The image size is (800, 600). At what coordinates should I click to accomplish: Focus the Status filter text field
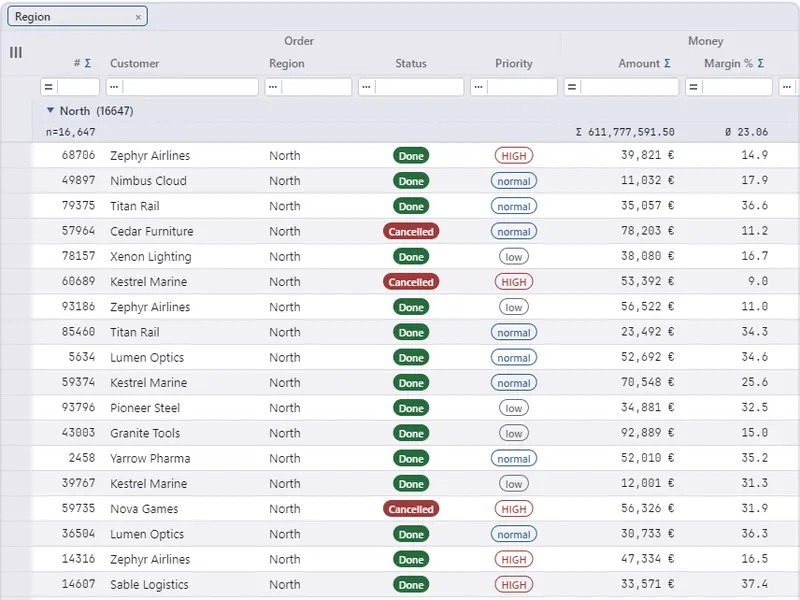click(x=419, y=87)
